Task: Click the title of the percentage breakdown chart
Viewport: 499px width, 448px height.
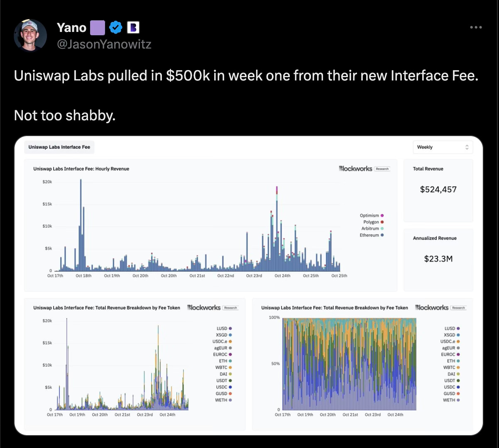Action: pyautogui.click(x=335, y=308)
